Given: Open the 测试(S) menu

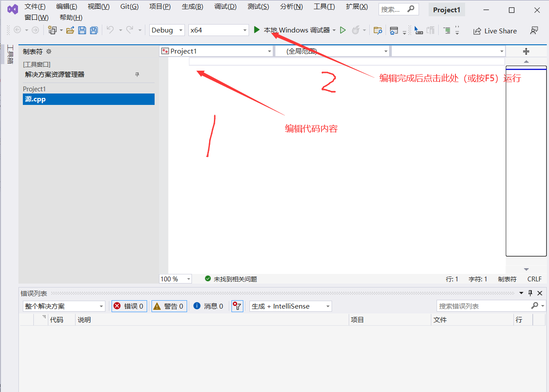Looking at the screenshot, I should (x=258, y=7).
